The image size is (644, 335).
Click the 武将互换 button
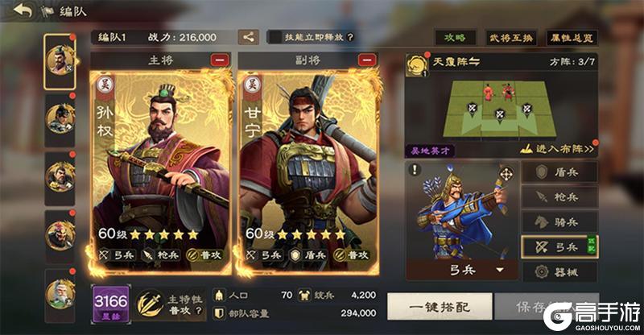[511, 38]
